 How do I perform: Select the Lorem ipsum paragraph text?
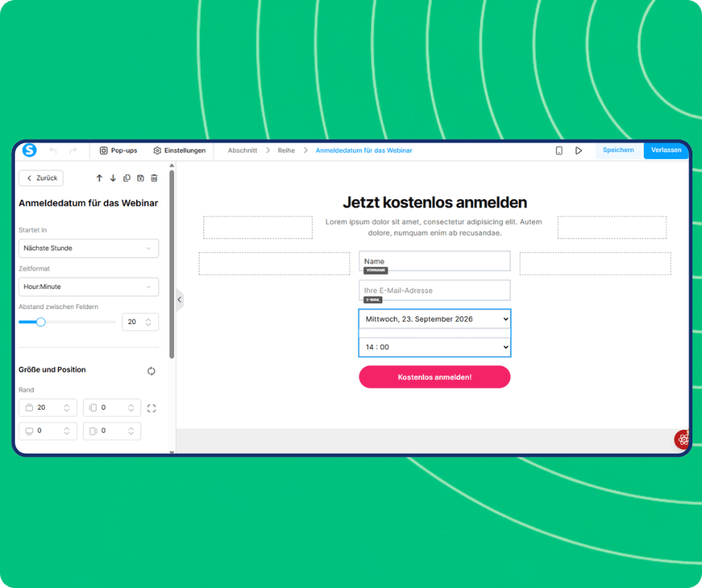pos(434,228)
